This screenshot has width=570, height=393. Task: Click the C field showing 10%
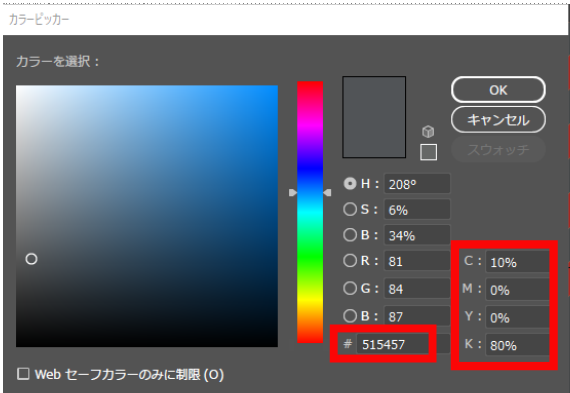tap(518, 262)
